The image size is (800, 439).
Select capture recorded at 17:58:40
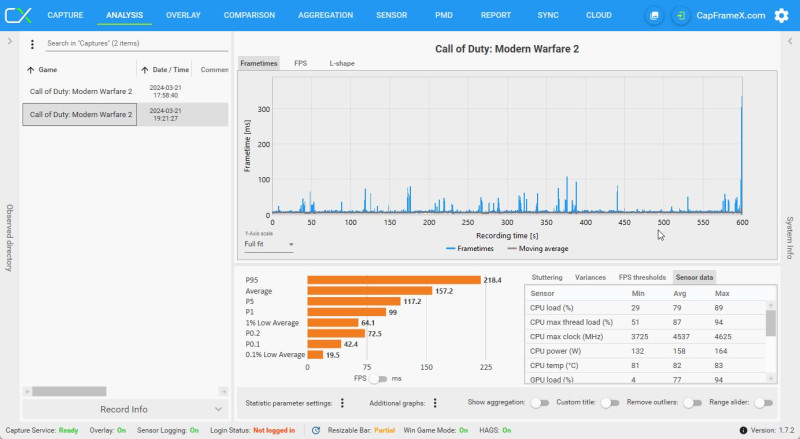[x=125, y=91]
